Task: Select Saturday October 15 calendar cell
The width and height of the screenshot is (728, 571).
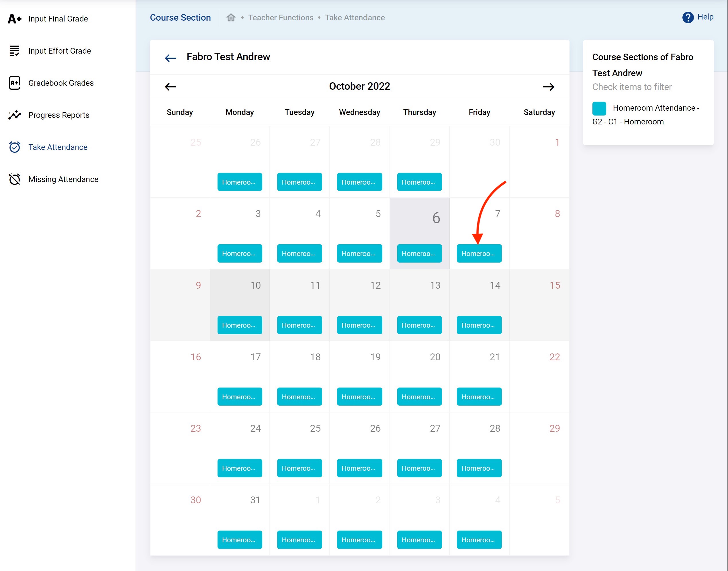Action: (539, 304)
